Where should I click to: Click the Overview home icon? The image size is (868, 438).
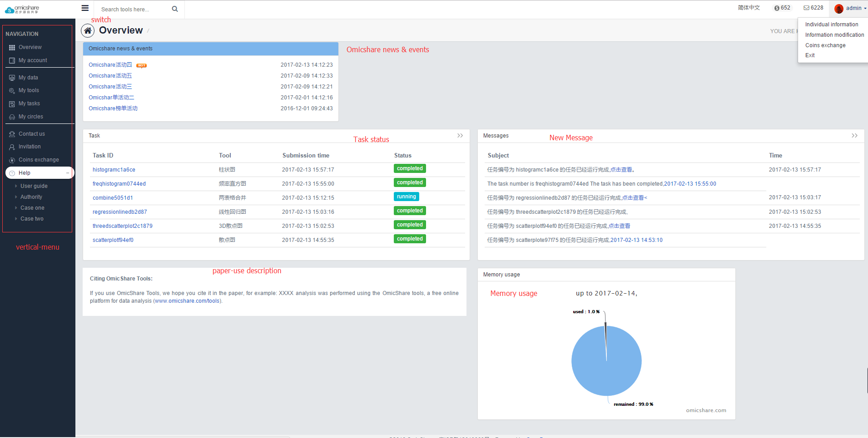tap(88, 30)
